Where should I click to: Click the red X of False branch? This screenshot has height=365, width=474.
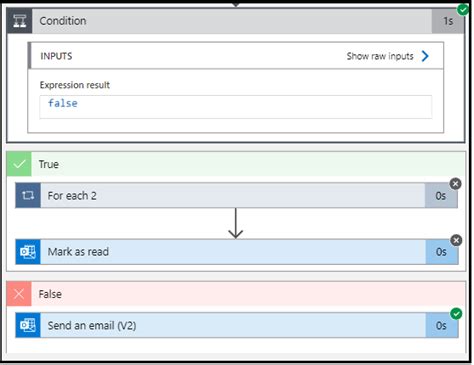[19, 294]
